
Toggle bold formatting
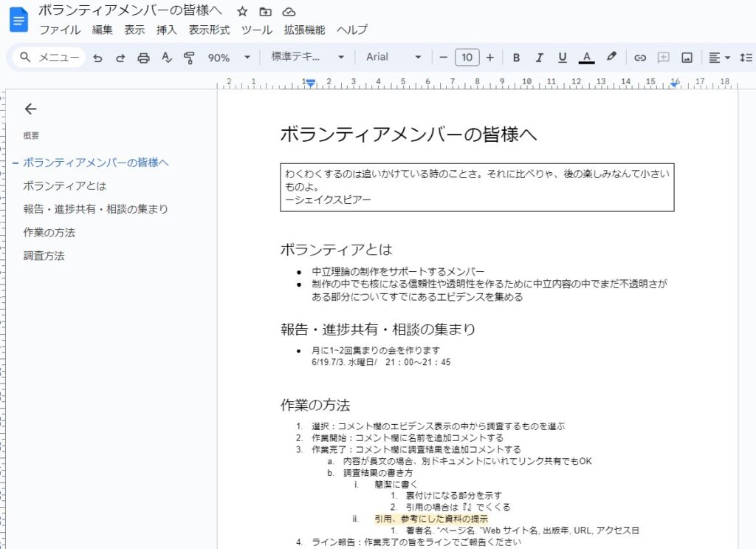516,58
